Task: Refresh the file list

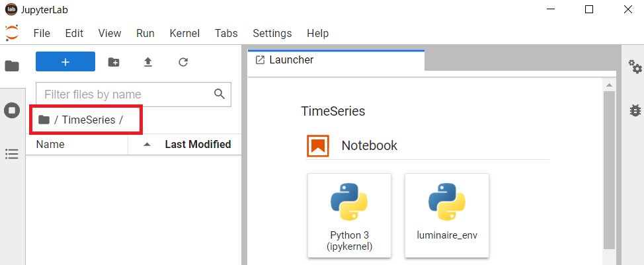Action: point(184,62)
